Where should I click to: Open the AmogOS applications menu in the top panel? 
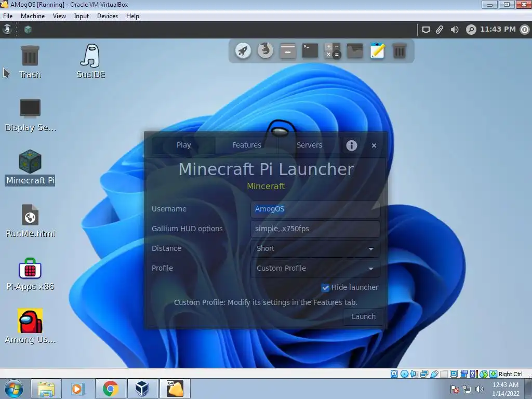[x=7, y=30]
